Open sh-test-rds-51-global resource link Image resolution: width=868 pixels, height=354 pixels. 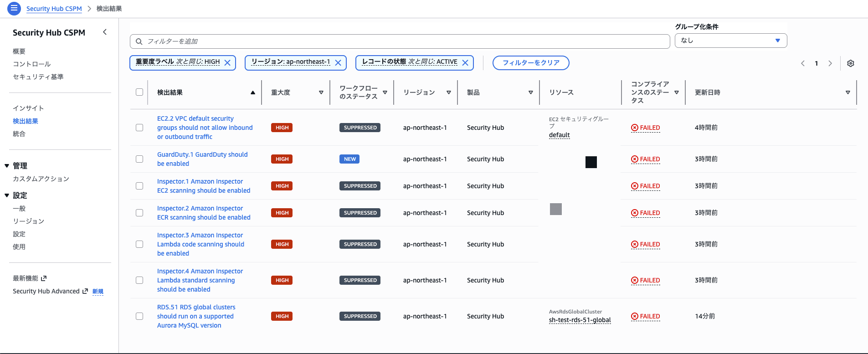(x=580, y=320)
